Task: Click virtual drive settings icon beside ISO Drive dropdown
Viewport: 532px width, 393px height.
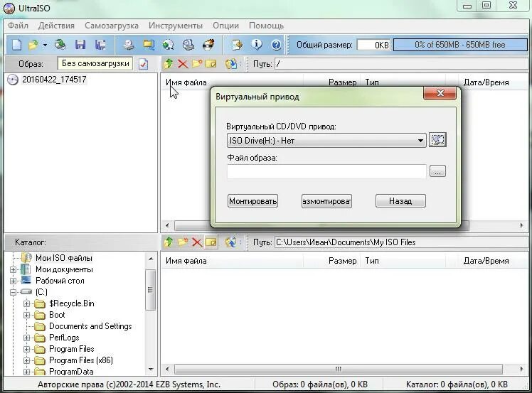Action: tap(437, 140)
